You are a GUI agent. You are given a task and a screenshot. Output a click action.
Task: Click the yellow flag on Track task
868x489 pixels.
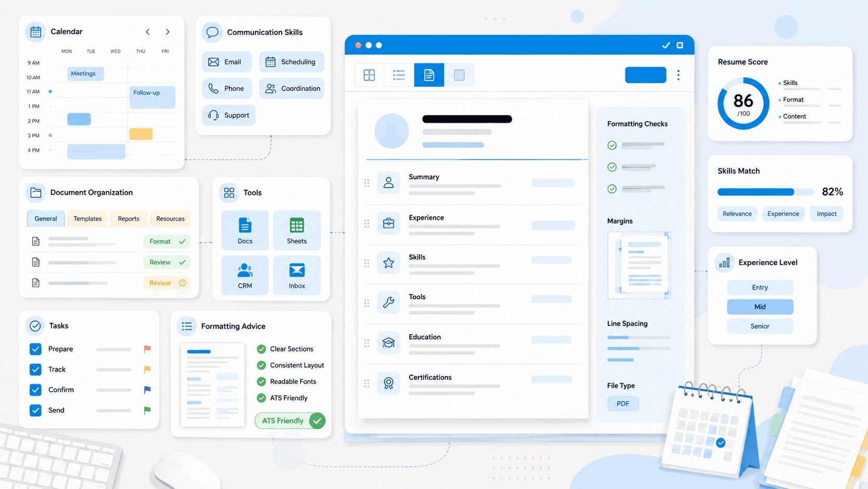point(147,369)
